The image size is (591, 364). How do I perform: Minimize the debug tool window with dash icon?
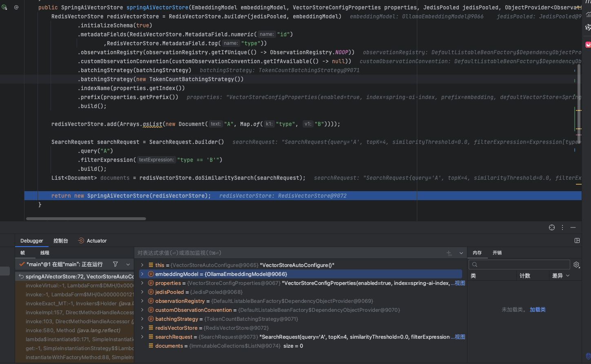pyautogui.click(x=573, y=227)
